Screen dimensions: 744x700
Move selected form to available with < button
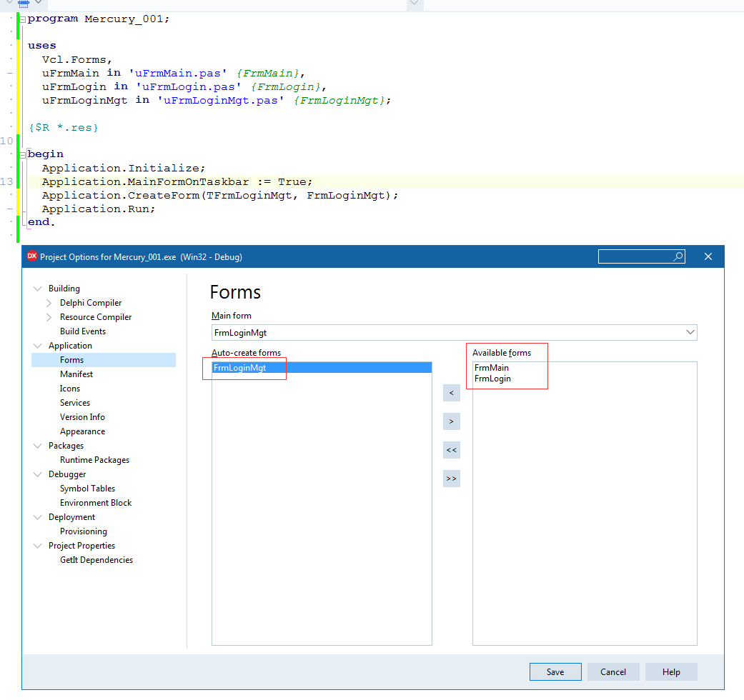point(451,393)
